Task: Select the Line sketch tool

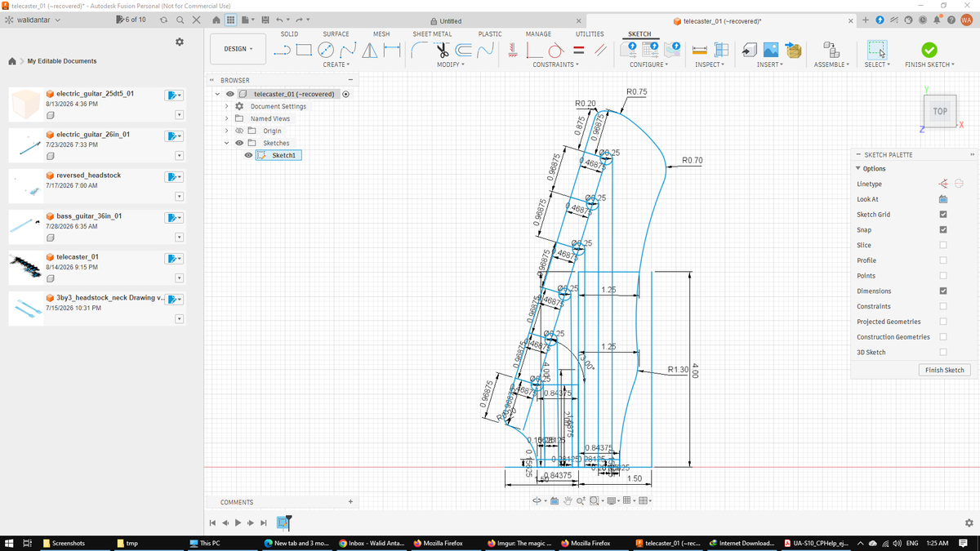Action: point(283,50)
